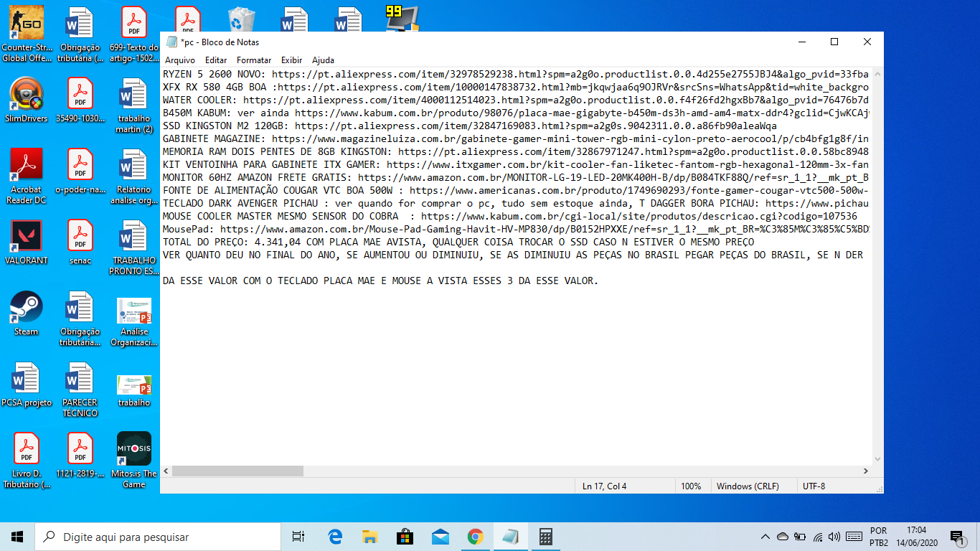Image resolution: width=980 pixels, height=551 pixels.
Task: Open File Explorer from the taskbar
Action: tap(370, 537)
